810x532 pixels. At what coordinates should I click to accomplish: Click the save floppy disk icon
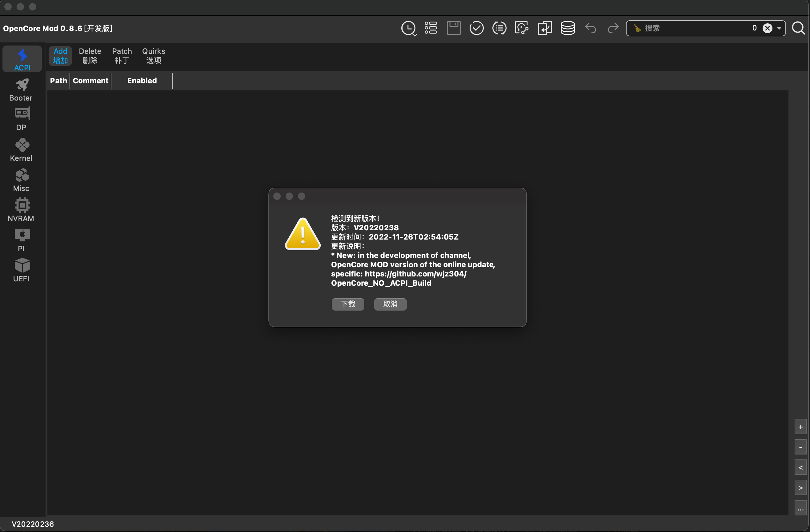tap(454, 28)
